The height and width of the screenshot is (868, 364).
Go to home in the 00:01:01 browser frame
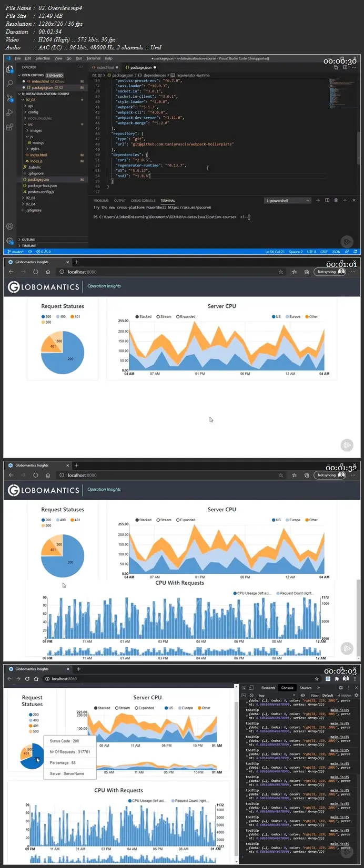click(x=47, y=272)
